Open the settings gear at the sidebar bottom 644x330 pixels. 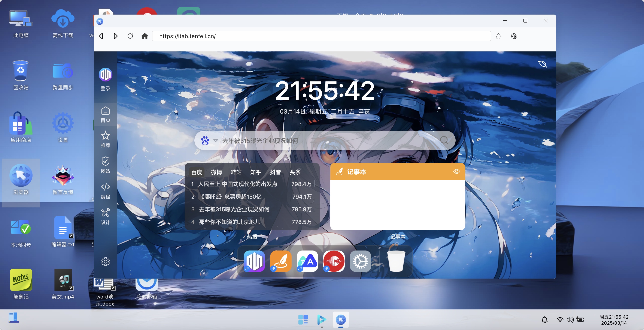click(x=105, y=261)
